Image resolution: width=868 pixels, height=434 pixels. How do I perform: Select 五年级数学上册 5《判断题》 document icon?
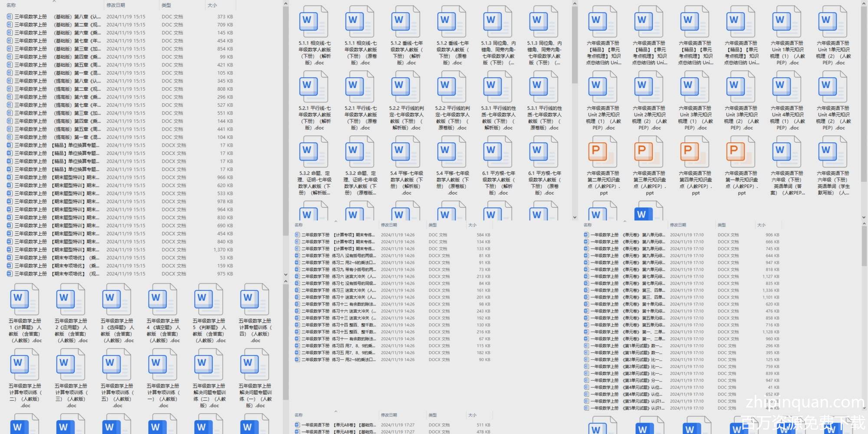click(x=209, y=299)
